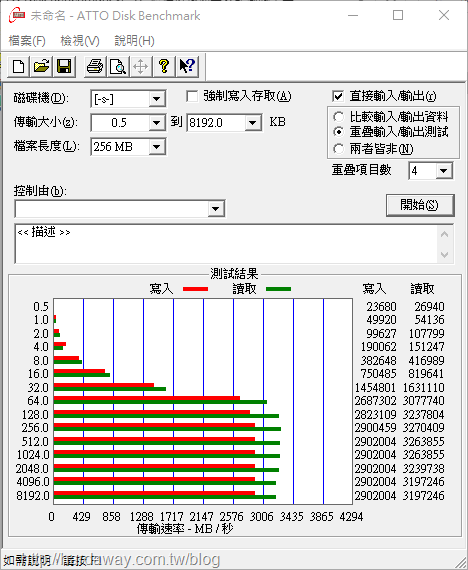Open the 磁碟機 drive dropdown

coord(157,99)
